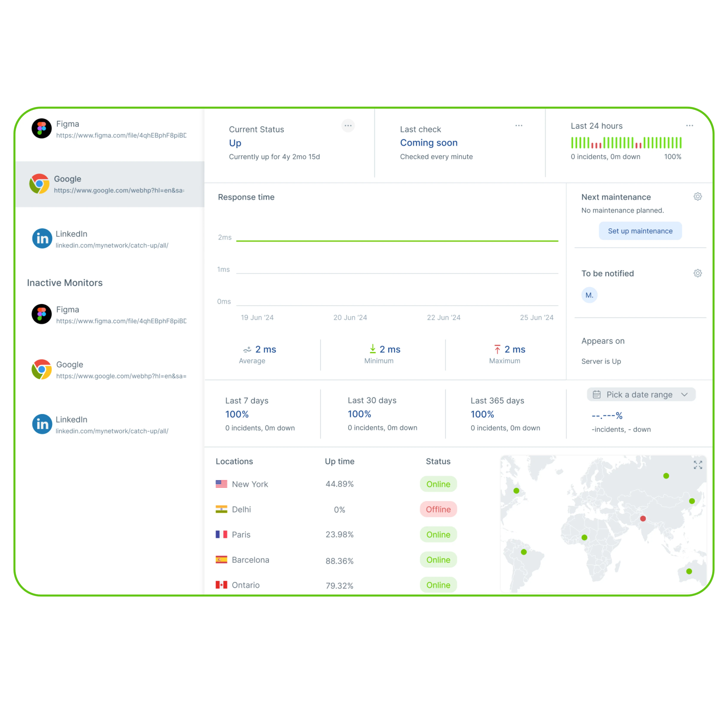Open the Current Status options menu
Screen dimensions: 728x728
click(348, 126)
